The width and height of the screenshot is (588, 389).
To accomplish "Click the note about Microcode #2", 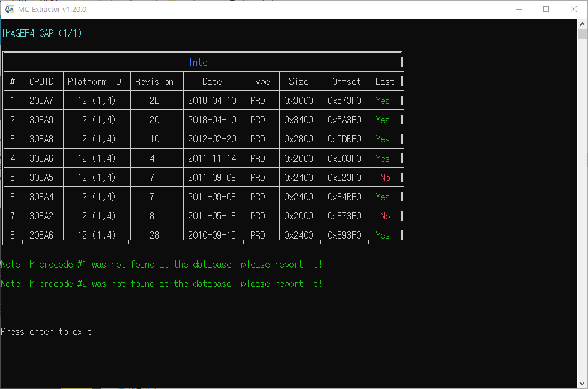I will [162, 284].
